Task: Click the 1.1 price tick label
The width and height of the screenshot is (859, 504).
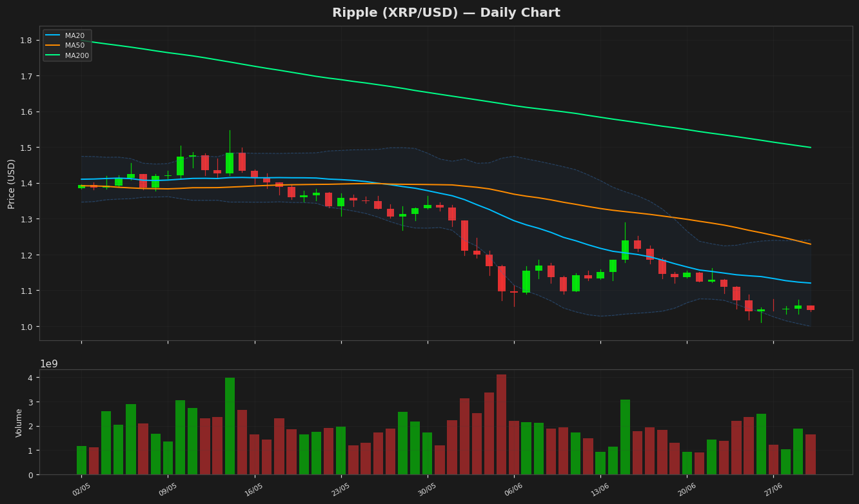Action: click(26, 291)
